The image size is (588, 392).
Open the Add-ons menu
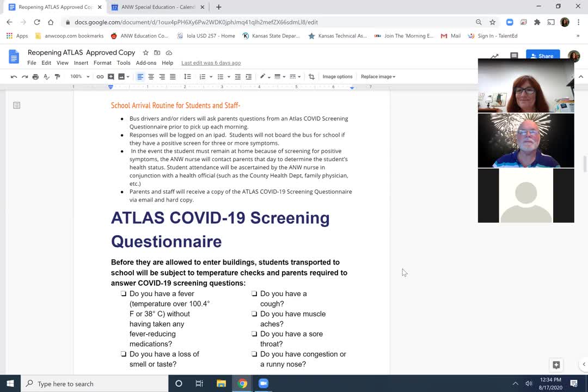[x=146, y=63]
